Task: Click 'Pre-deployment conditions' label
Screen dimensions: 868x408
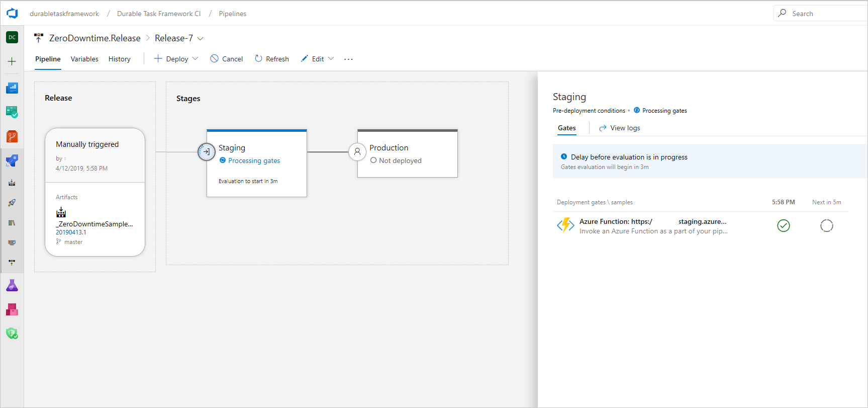Action: (589, 111)
